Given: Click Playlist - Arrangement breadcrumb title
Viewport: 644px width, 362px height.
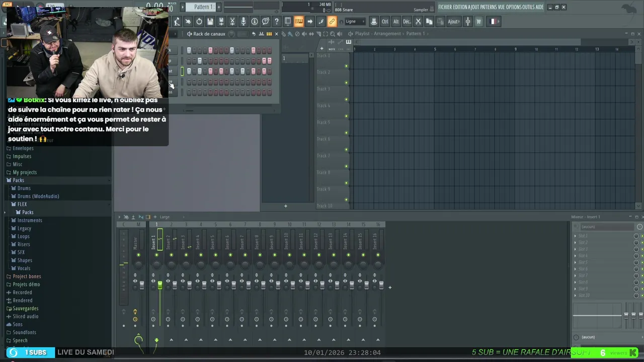Looking at the screenshot, I should tap(378, 34).
